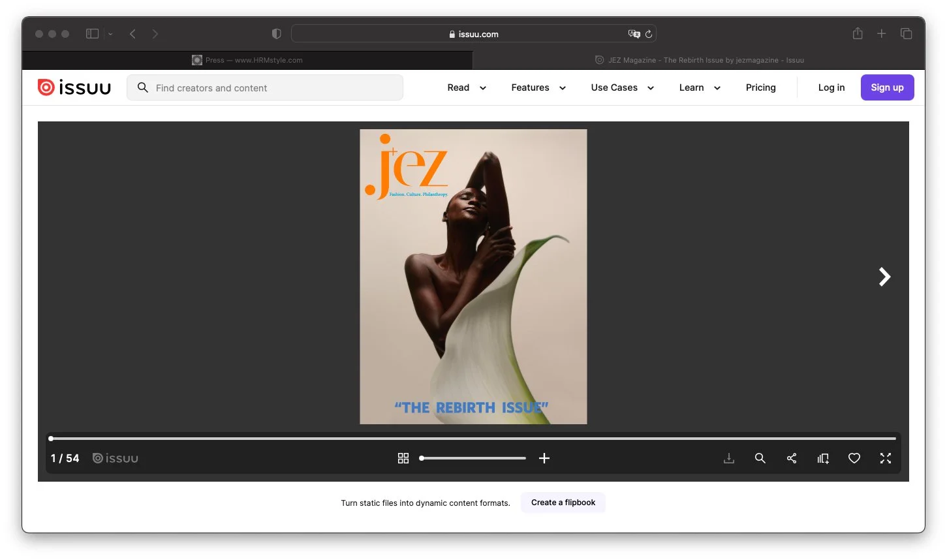Open the grid page overview icon

(x=403, y=458)
